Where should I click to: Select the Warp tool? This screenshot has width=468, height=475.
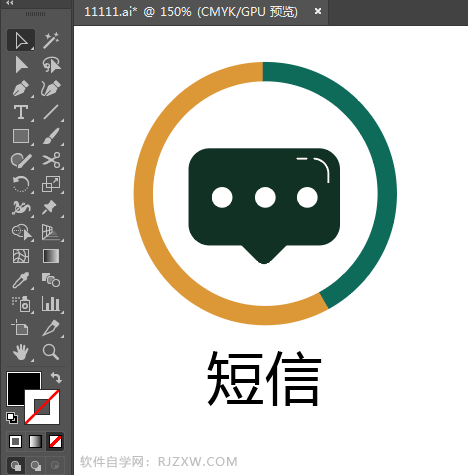pos(21,208)
